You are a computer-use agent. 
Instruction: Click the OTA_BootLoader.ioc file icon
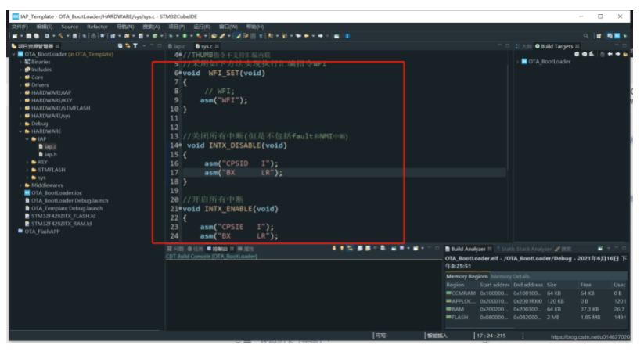(27, 192)
